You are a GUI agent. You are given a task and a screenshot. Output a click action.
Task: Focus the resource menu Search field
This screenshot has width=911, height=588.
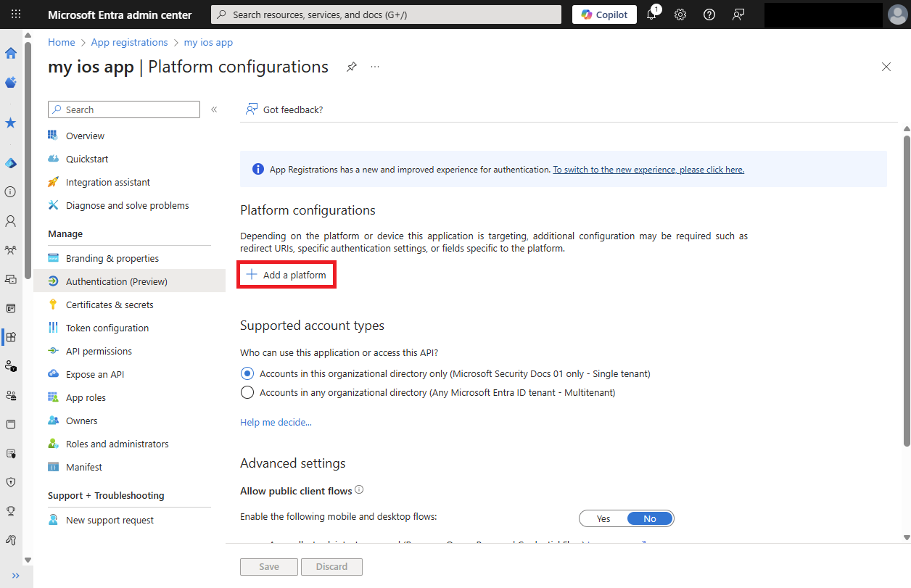pyautogui.click(x=124, y=109)
